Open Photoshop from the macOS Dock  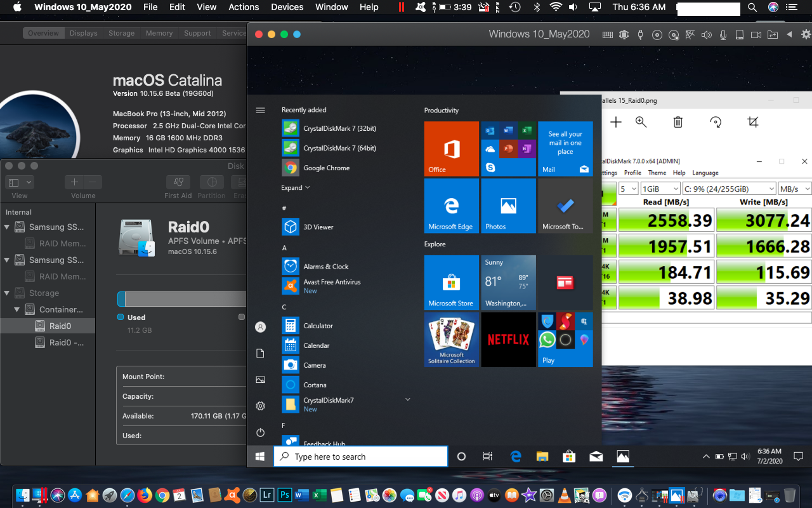click(x=284, y=495)
